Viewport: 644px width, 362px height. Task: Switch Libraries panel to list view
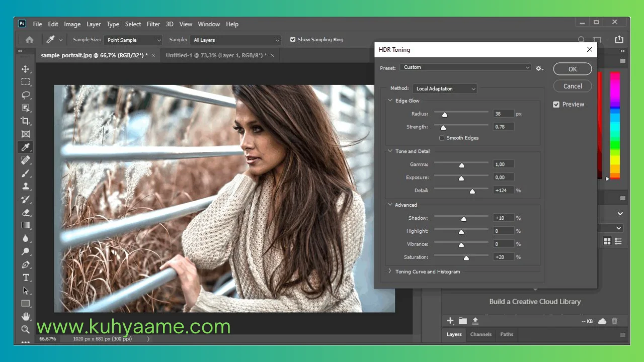click(618, 241)
